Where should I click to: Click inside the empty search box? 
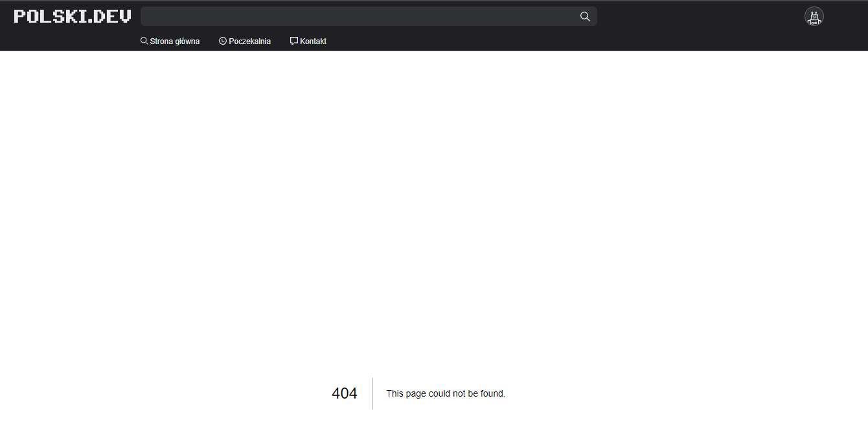(x=363, y=16)
